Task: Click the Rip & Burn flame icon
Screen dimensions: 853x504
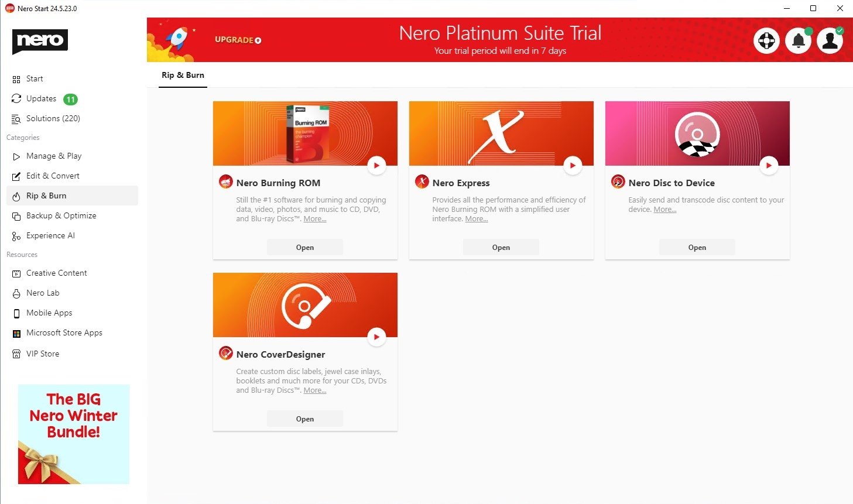Action: pyautogui.click(x=16, y=196)
